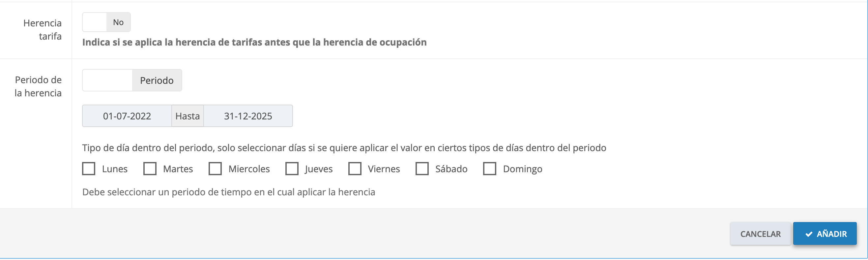The image size is (868, 260).
Task: Open the end date field 31-12-2025
Action: pyautogui.click(x=248, y=116)
